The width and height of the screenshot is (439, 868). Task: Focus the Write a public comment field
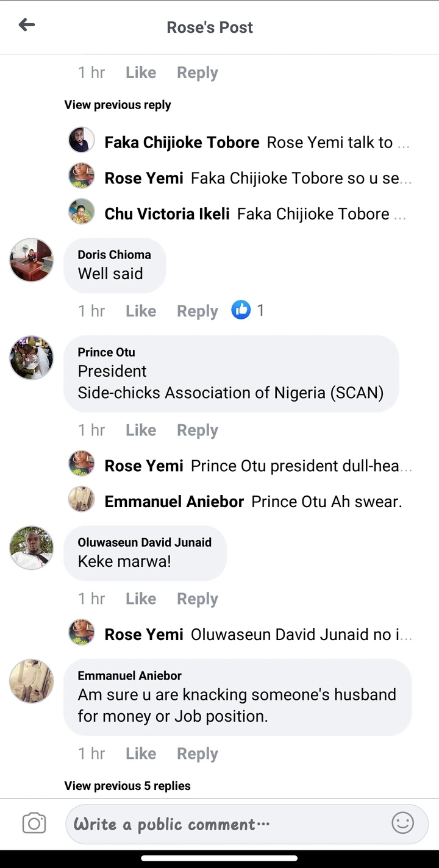pos(226,824)
